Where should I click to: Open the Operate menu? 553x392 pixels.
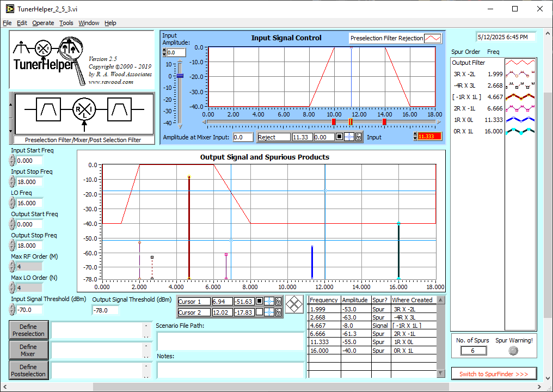pyautogui.click(x=43, y=23)
